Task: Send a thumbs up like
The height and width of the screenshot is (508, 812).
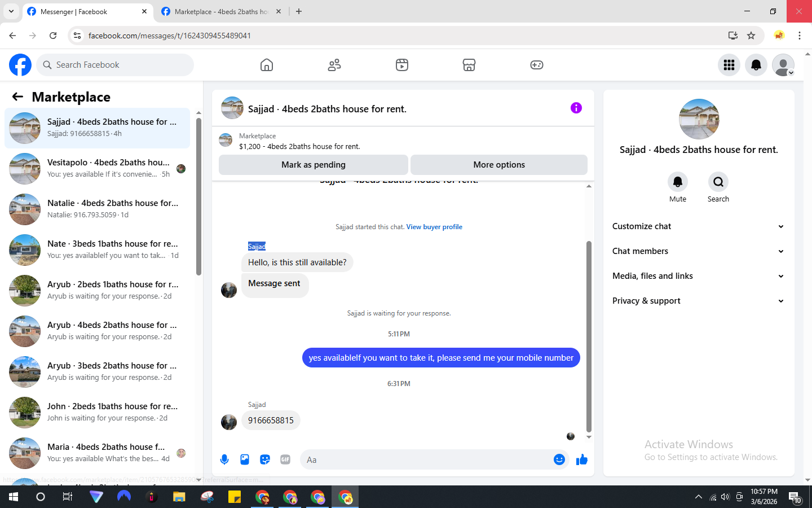Action: coord(582,459)
